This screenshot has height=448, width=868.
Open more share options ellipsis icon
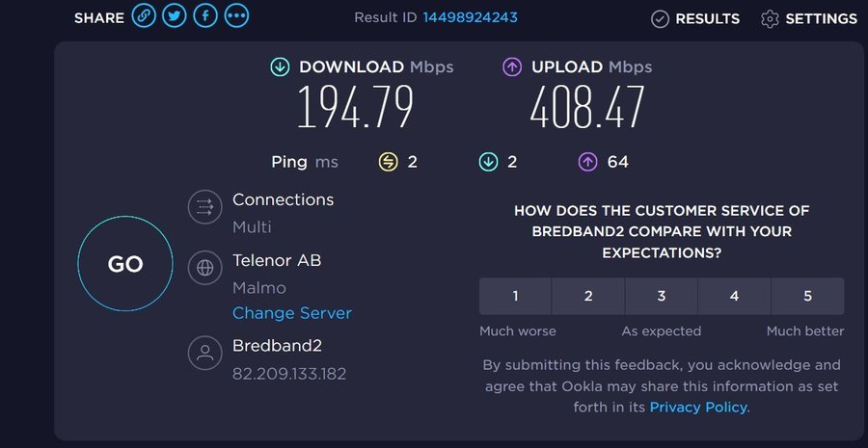236,16
